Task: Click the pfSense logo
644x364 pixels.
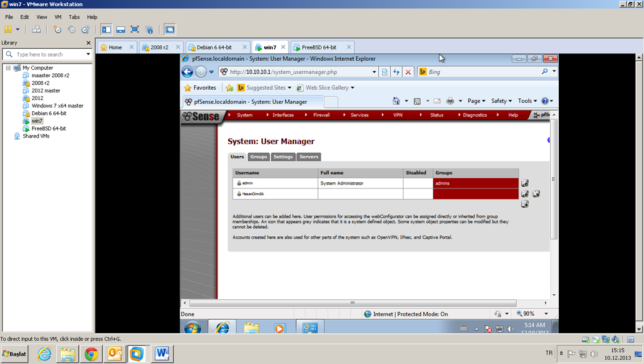Action: tap(201, 116)
